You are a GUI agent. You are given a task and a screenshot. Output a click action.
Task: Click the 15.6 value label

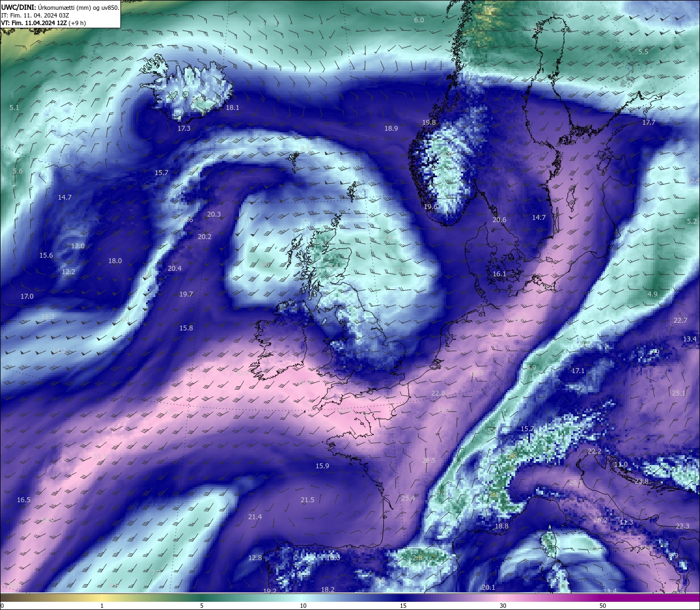click(46, 255)
